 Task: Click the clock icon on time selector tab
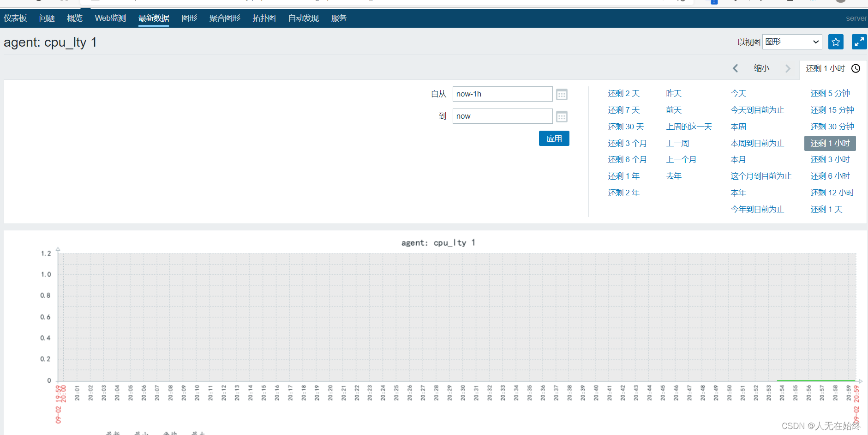[x=856, y=68]
